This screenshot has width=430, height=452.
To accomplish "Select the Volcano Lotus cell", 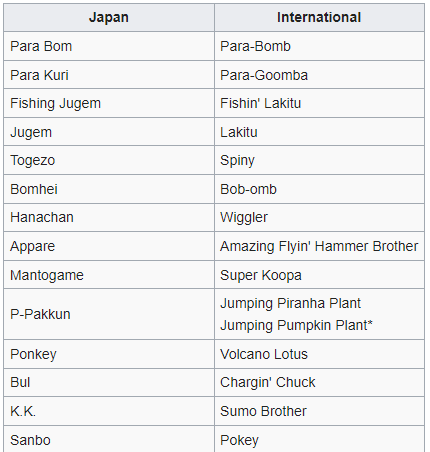I will click(319, 354).
